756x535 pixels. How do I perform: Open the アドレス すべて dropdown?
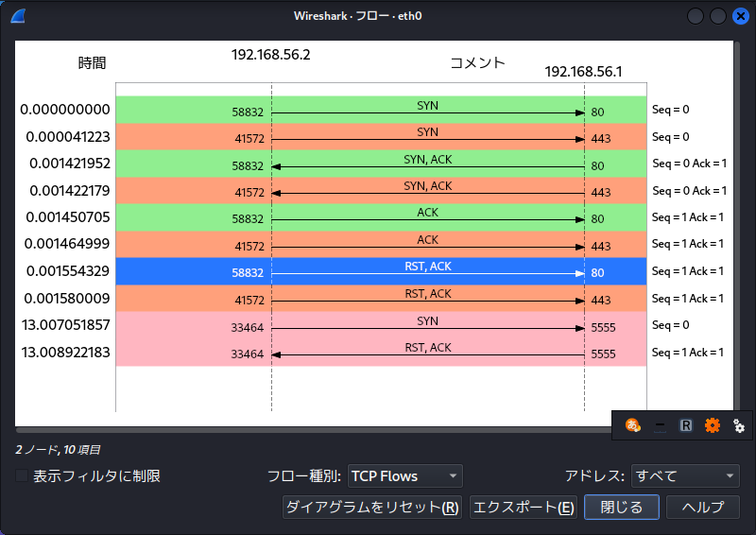(x=685, y=476)
